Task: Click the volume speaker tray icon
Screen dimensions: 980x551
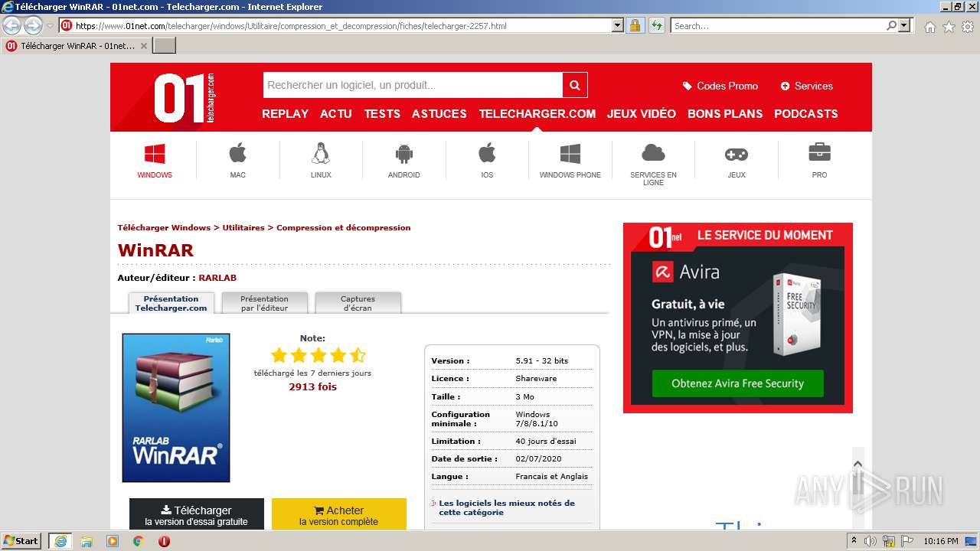Action: (x=871, y=541)
